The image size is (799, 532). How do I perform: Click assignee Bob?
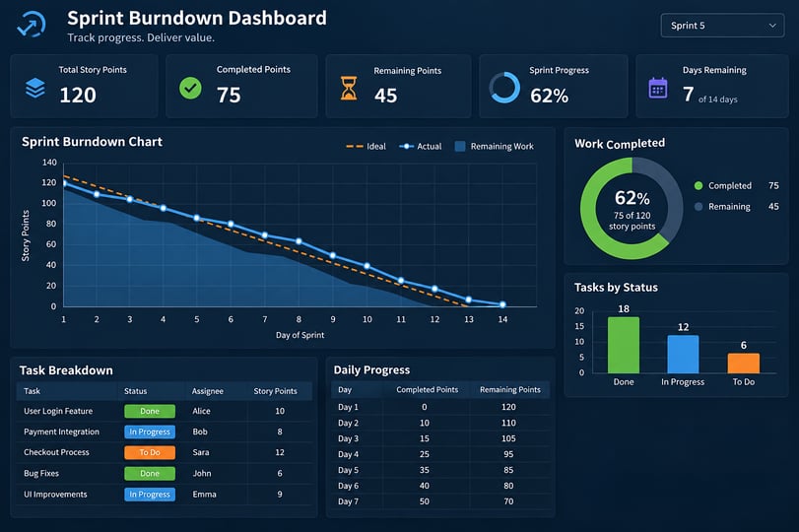[x=200, y=432]
